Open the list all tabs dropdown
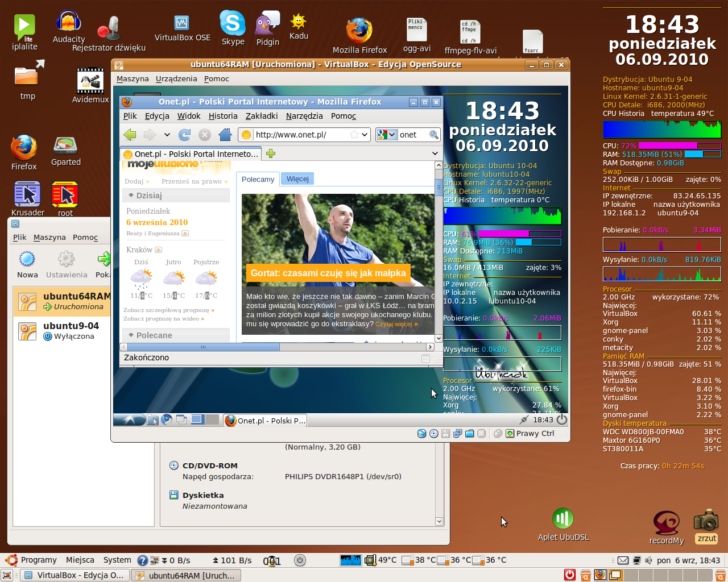 (435, 153)
